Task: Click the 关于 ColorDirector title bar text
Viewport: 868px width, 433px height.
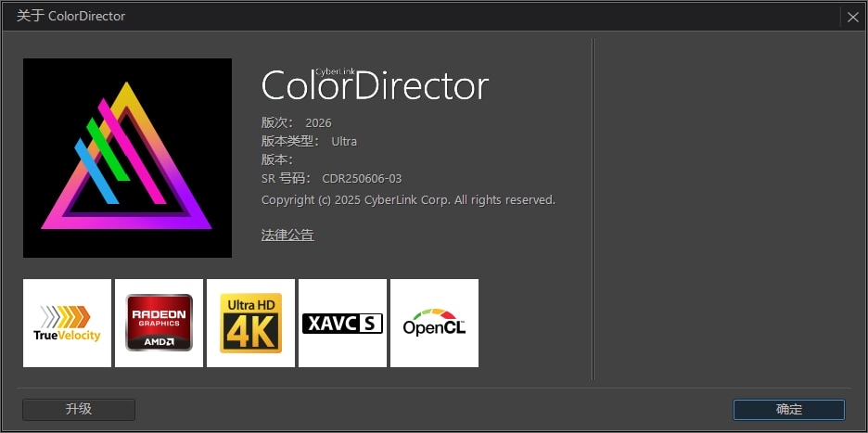Action: click(70, 16)
